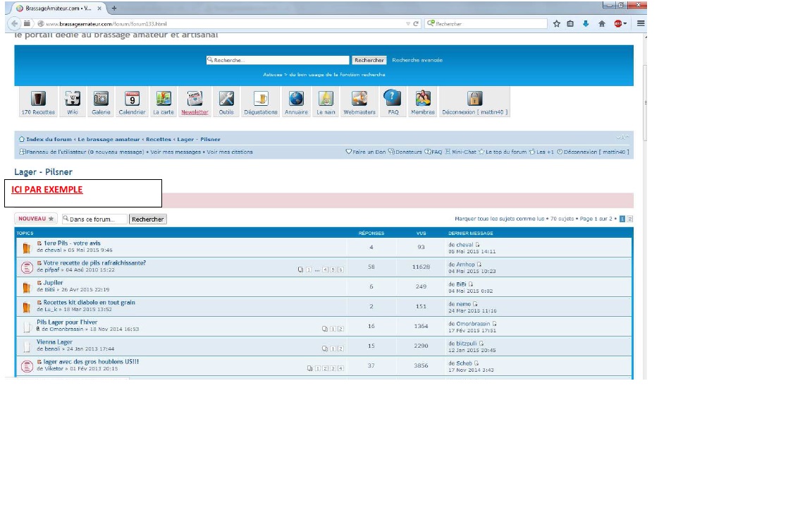Click the browser address bar

tap(223, 24)
